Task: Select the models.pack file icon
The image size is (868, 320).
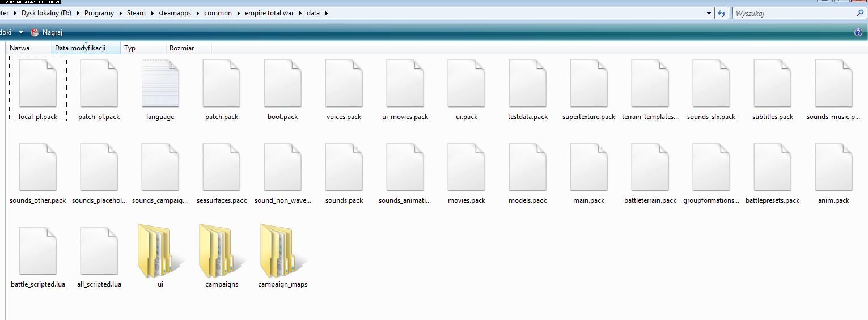Action: pos(528,167)
